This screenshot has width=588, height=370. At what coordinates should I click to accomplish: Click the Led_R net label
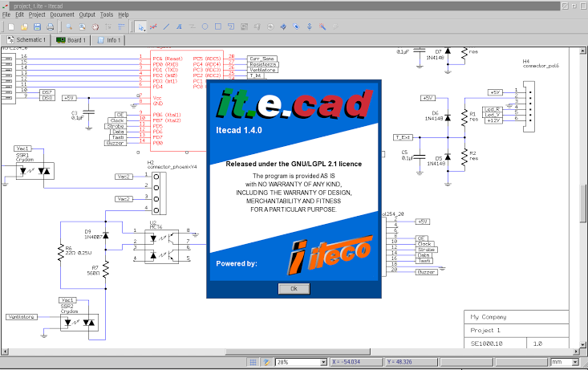click(x=492, y=110)
